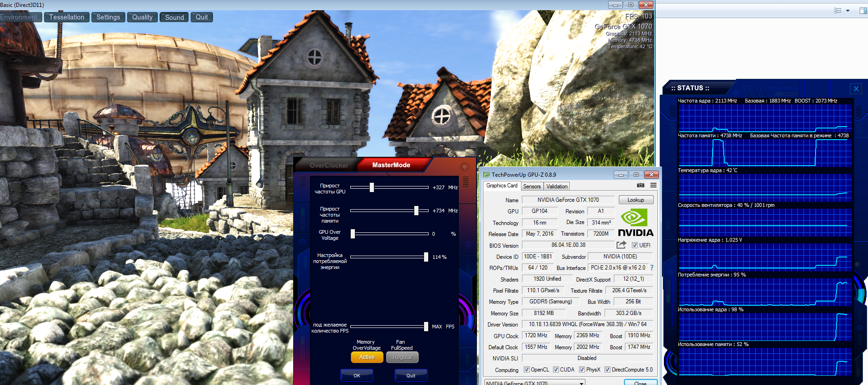
Task: Click the BIOS share/export icon in GPU-Z
Action: click(x=621, y=245)
